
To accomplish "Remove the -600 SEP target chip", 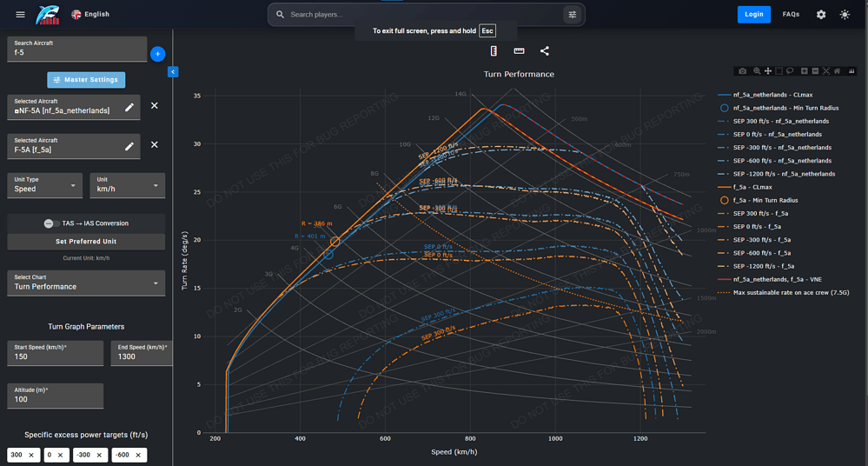I will 138,455.
